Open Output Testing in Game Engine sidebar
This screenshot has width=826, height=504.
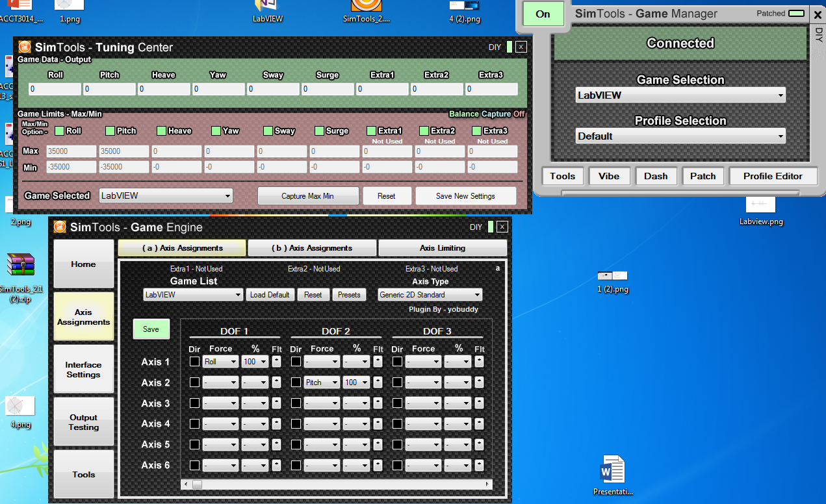[83, 422]
